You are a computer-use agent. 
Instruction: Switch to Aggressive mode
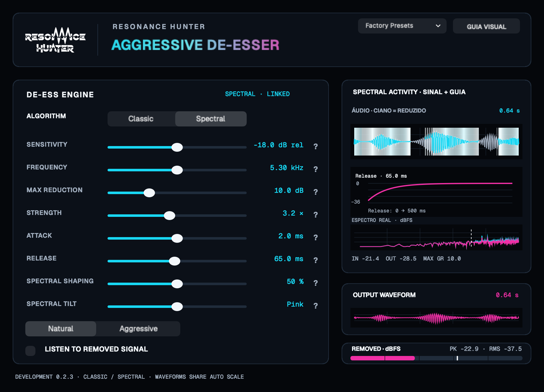tap(139, 329)
